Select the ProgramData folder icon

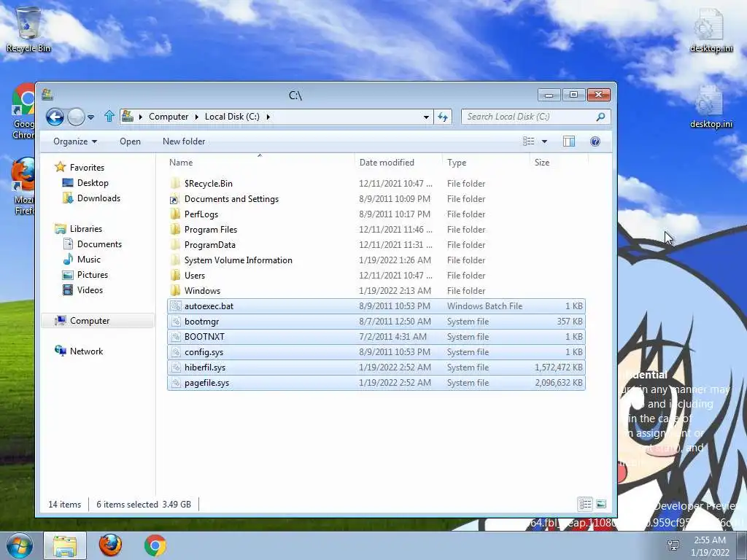(x=175, y=244)
